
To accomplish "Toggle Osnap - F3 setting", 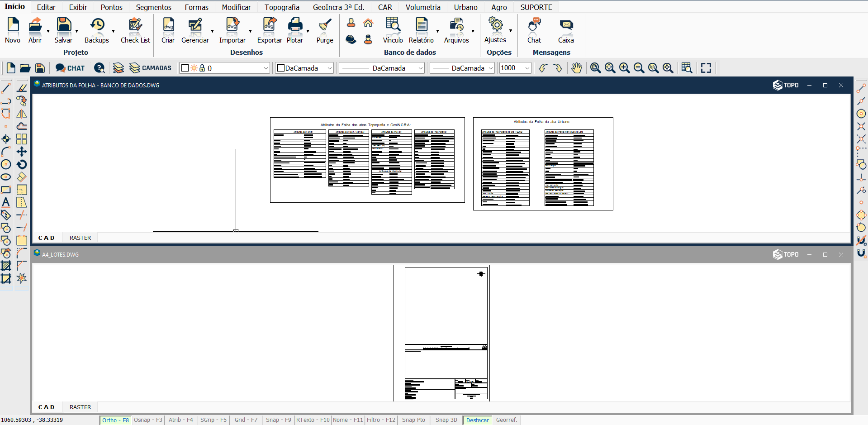I will [x=148, y=420].
